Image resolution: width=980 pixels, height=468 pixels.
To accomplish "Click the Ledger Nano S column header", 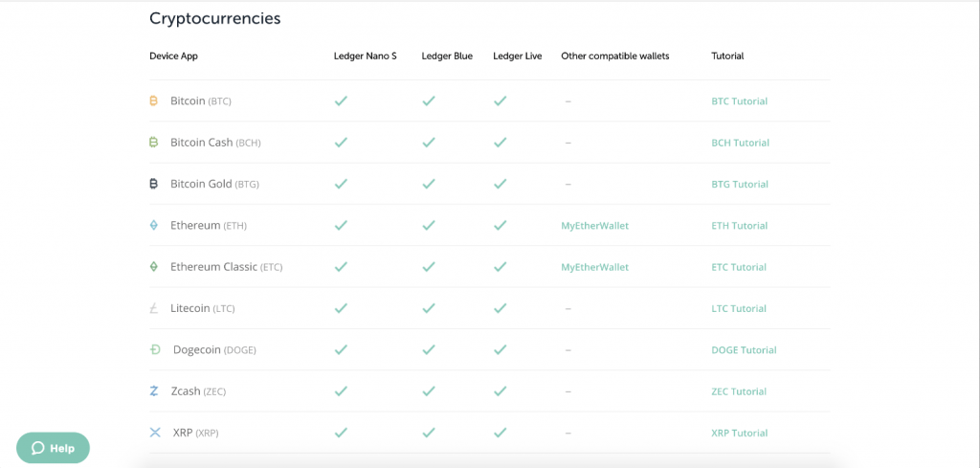I will coord(366,56).
